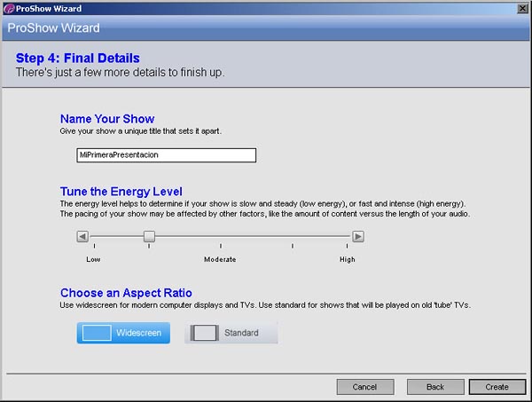Click the show name field containing MiPrimeraPresentacion

[x=167, y=155]
